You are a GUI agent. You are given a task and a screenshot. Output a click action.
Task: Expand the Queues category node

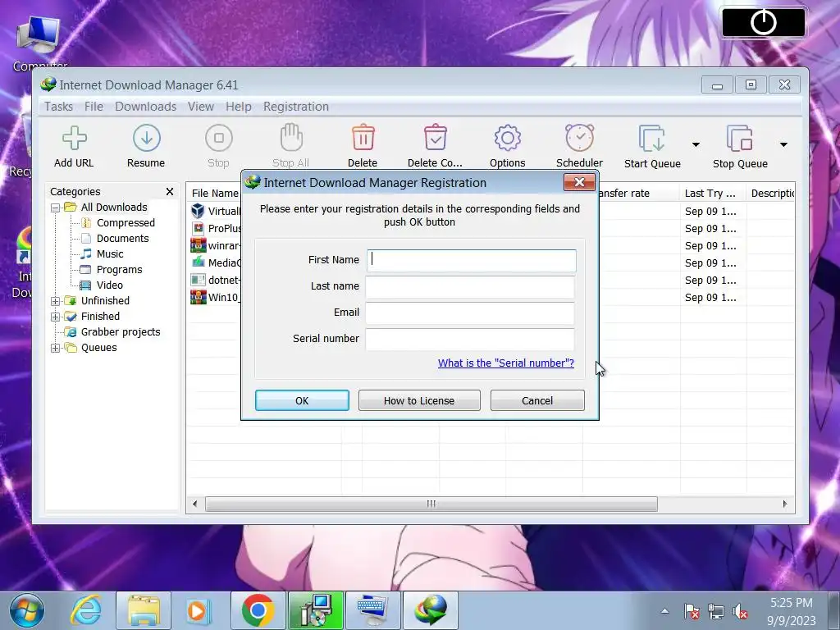point(55,348)
